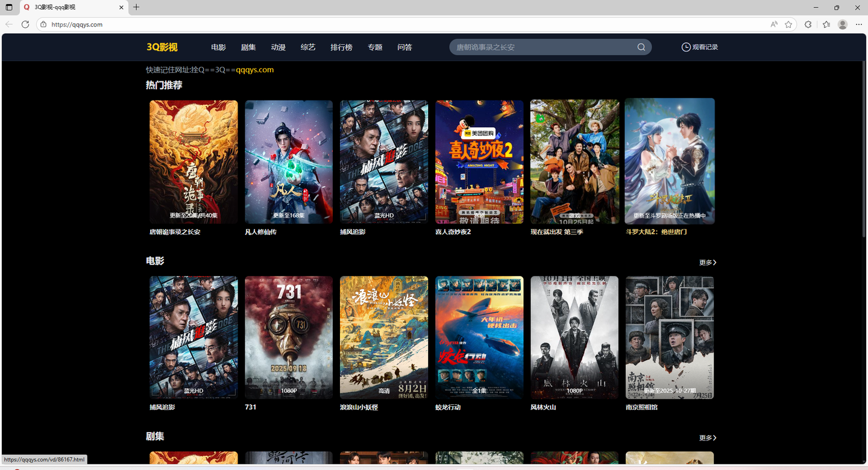Expand 更多 for the 剧集 section
This screenshot has height=470, width=868.
point(708,437)
